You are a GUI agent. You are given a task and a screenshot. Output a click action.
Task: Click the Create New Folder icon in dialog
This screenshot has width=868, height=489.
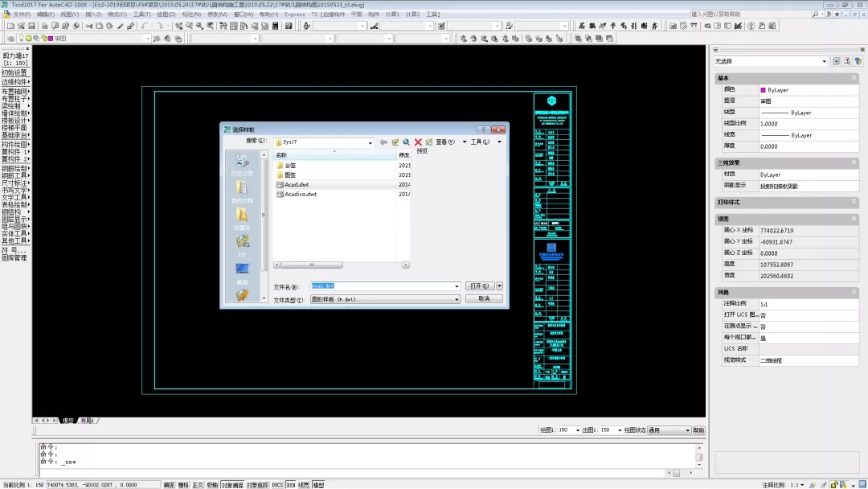(x=429, y=142)
